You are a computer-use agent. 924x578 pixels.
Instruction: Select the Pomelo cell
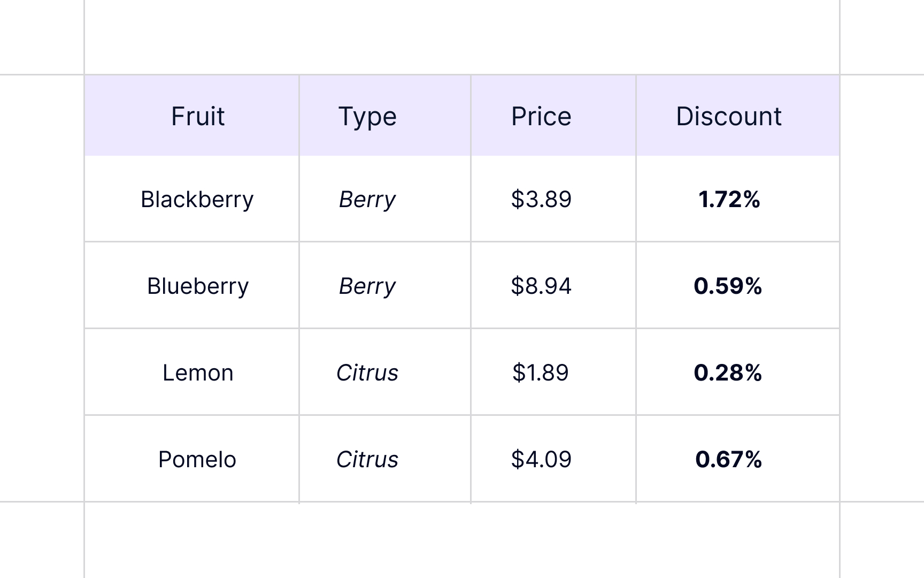[x=197, y=460]
